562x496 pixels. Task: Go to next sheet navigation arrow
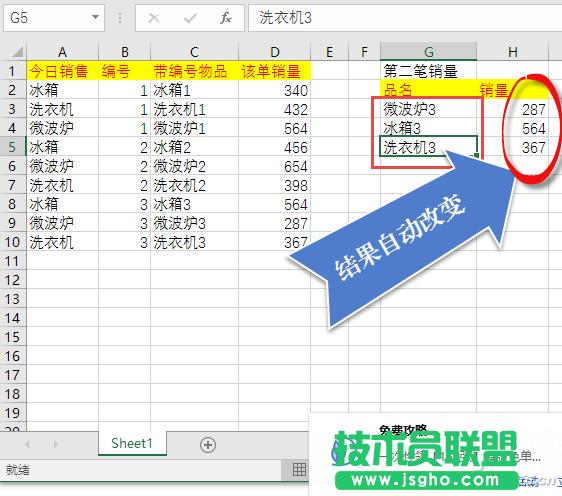tap(56, 444)
